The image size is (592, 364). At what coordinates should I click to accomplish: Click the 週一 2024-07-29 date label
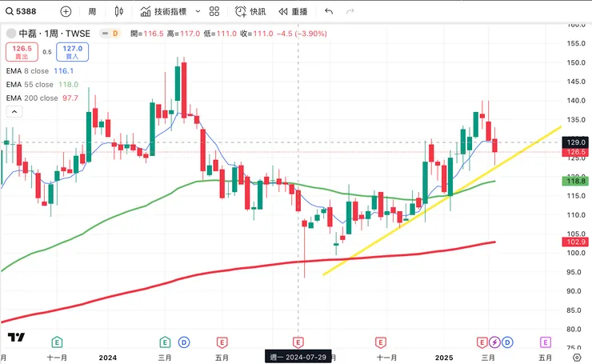298,358
